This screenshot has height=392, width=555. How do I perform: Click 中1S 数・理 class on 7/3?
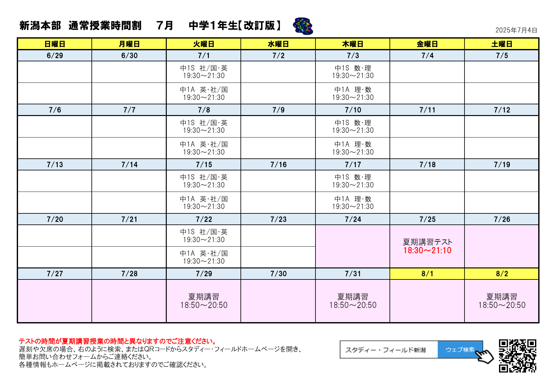[353, 72]
